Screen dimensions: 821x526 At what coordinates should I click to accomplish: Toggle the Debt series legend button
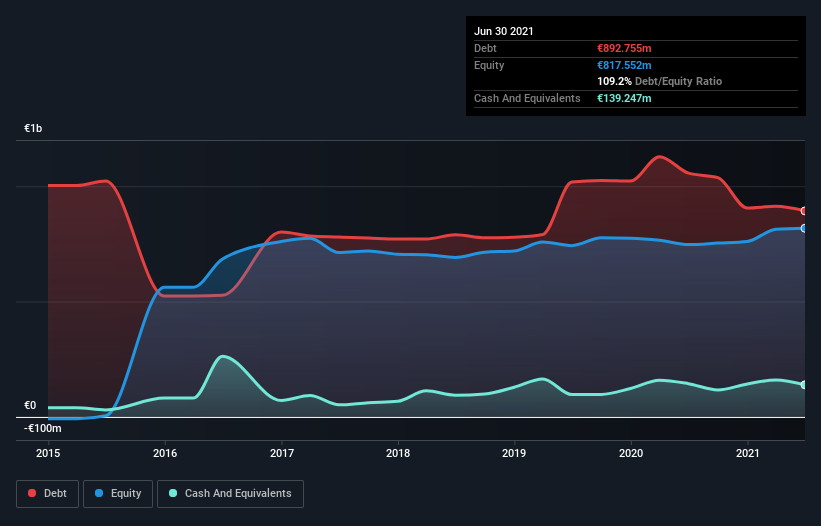pyautogui.click(x=48, y=494)
